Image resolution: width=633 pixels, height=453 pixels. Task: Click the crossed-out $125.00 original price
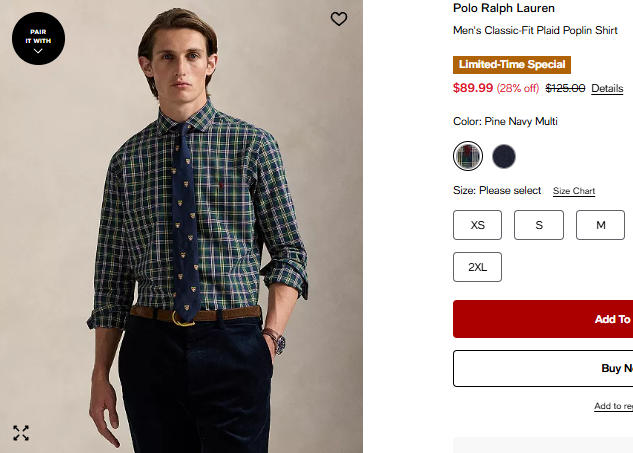point(565,88)
